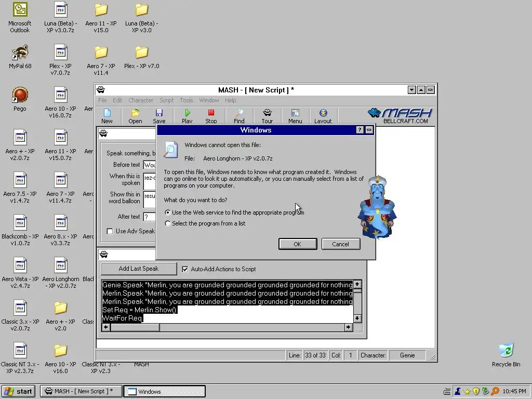
Task: Open the Window menu in MASH
Action: click(209, 100)
